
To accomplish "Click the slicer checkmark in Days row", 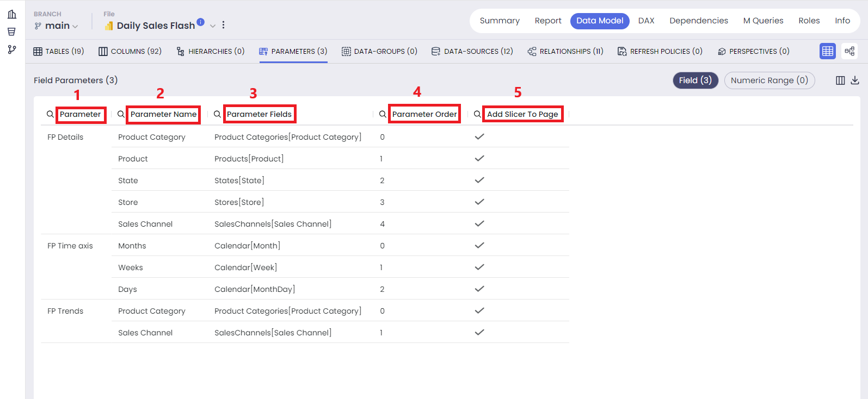I will 479,289.
